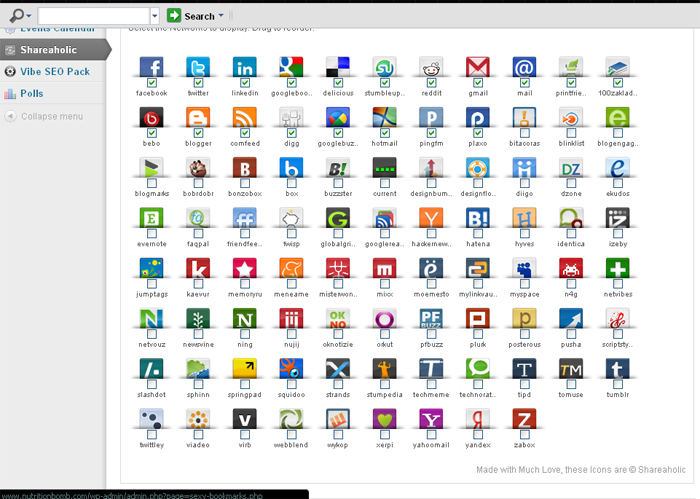Image resolution: width=700 pixels, height=499 pixels.
Task: Click the evernote icon
Action: point(151,218)
